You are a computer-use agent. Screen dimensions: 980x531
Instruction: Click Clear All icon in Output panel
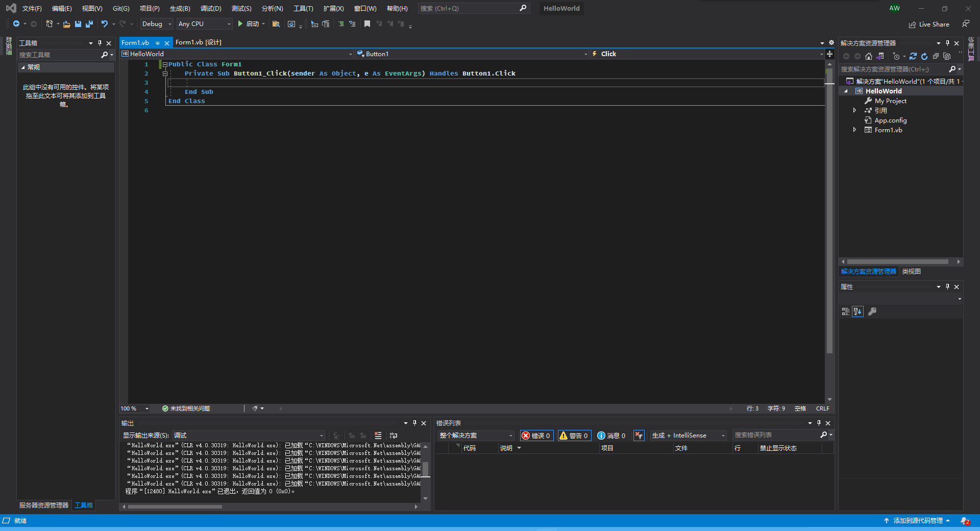[378, 436]
